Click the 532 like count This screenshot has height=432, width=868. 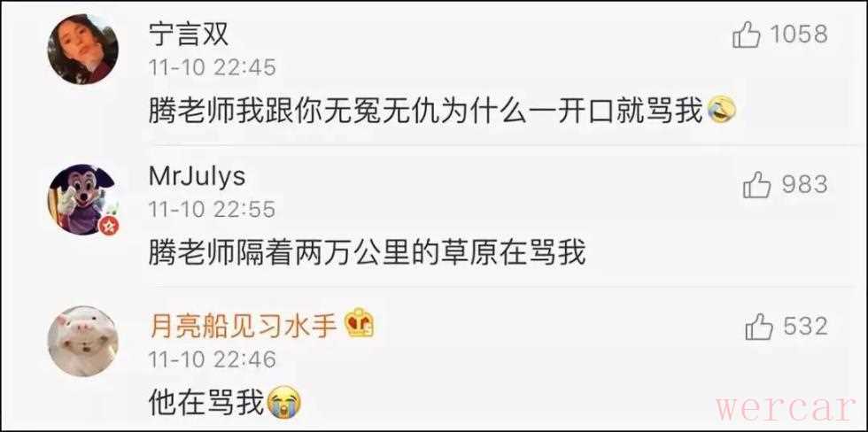tap(805, 327)
